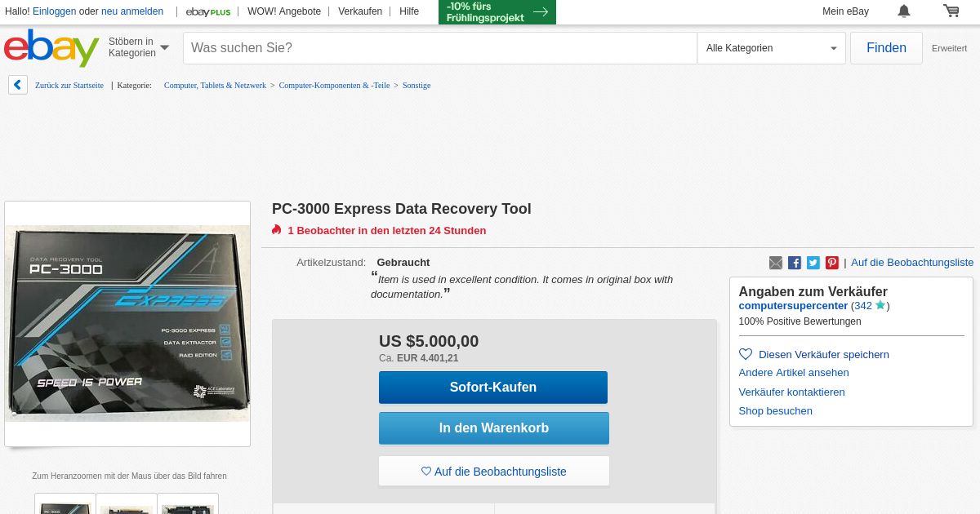Add item with In den Warenkorb

pos(494,428)
